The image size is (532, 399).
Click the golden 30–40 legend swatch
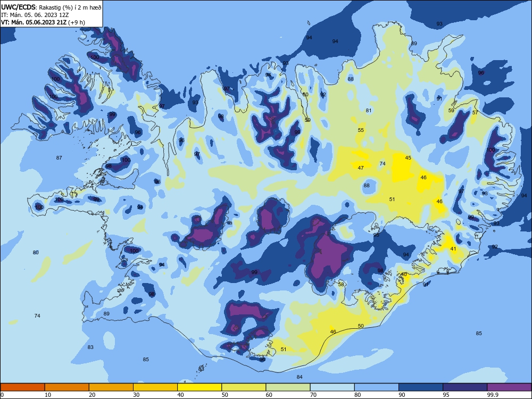coord(155,387)
